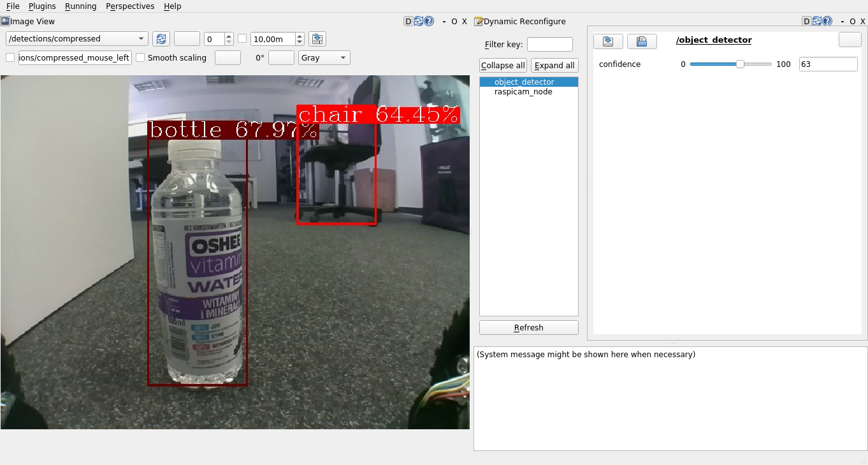This screenshot has height=465, width=868.
Task: Open the Plugins menu
Action: (42, 6)
